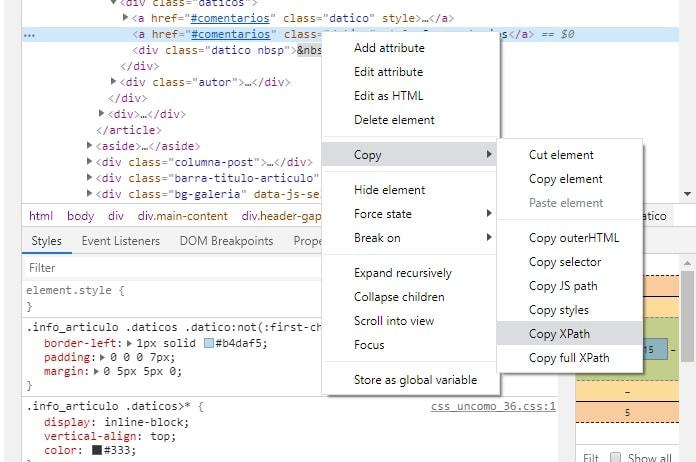Image resolution: width=696 pixels, height=462 pixels.
Task: Expand the aside element node
Action: (x=91, y=146)
